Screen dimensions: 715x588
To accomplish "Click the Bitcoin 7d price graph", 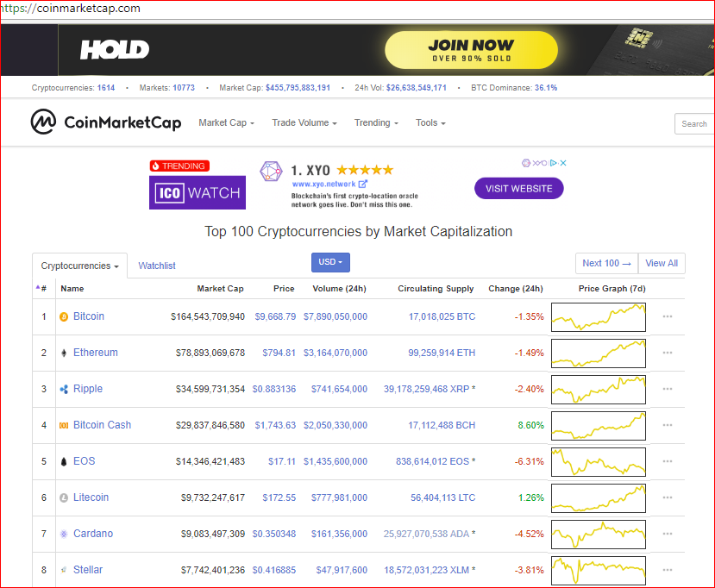I will pyautogui.click(x=599, y=316).
